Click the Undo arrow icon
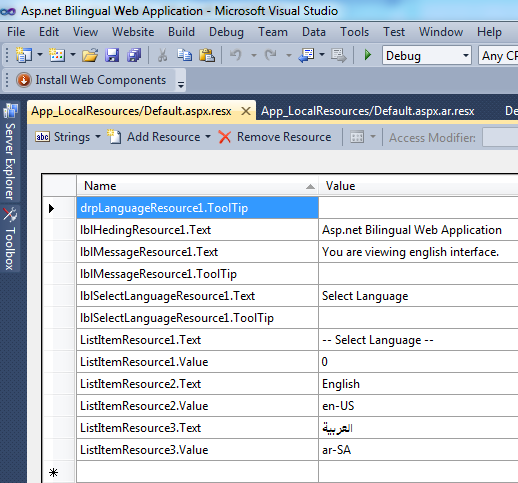518x483 pixels. coord(236,55)
